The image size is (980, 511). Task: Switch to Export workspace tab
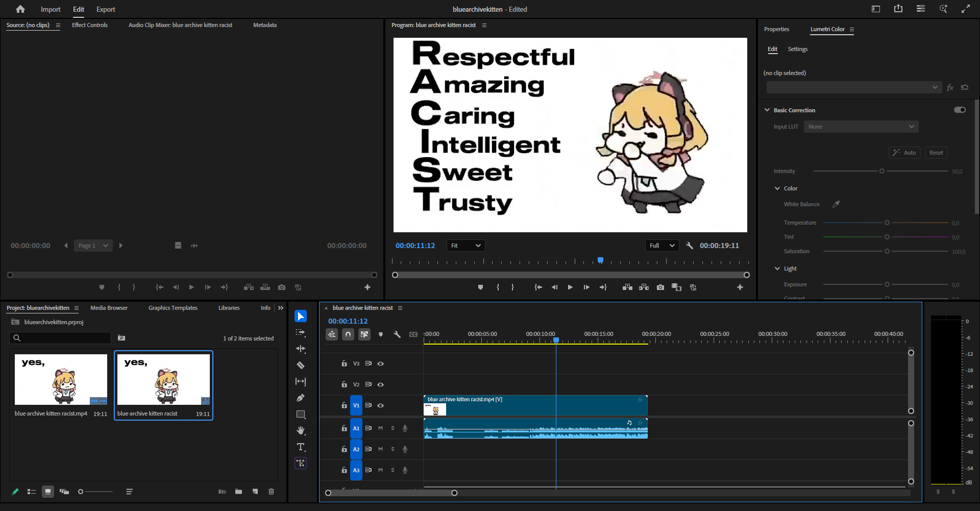106,9
